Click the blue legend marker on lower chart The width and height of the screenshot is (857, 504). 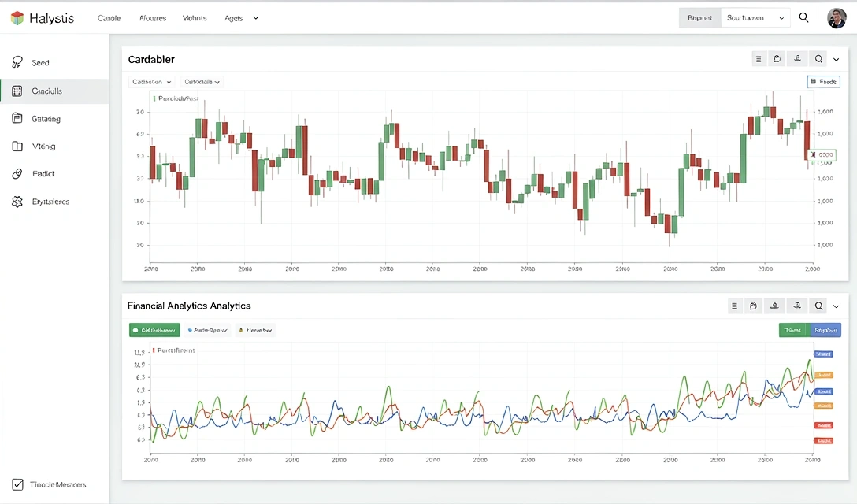point(823,354)
